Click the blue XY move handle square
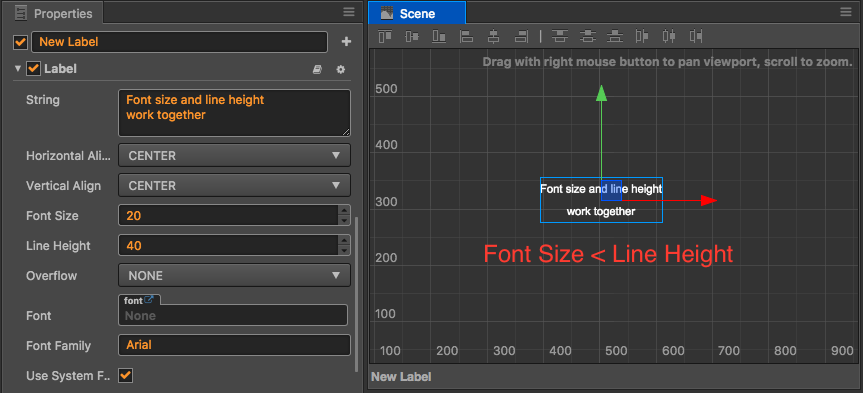This screenshot has height=393, width=863. tap(611, 190)
